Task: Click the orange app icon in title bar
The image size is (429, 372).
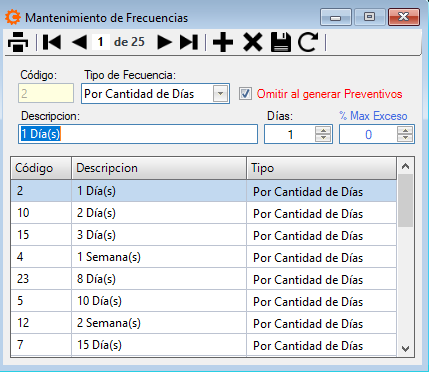Action: pos(13,17)
